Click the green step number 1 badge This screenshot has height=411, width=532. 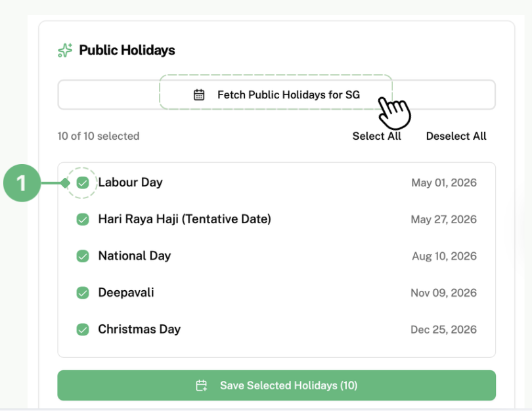click(x=22, y=183)
